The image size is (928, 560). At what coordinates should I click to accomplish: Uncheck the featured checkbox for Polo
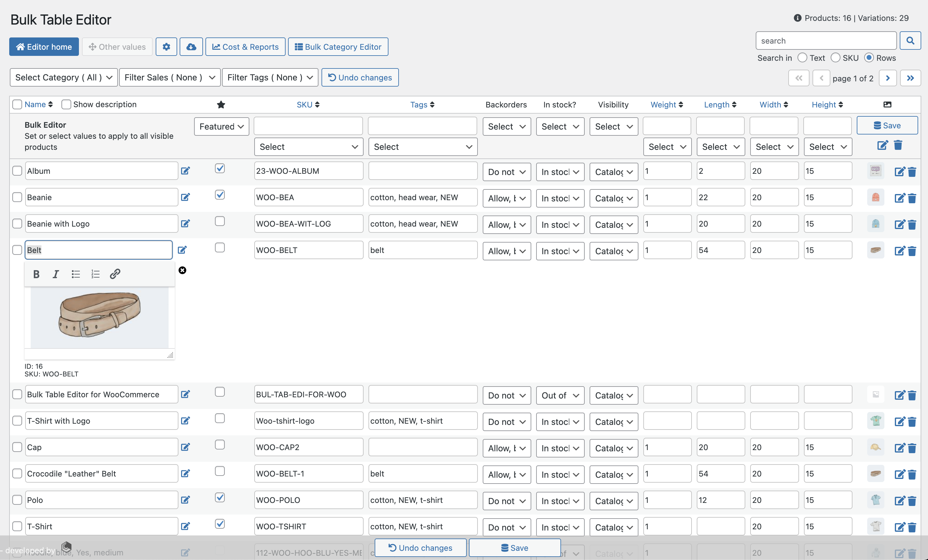click(x=220, y=497)
